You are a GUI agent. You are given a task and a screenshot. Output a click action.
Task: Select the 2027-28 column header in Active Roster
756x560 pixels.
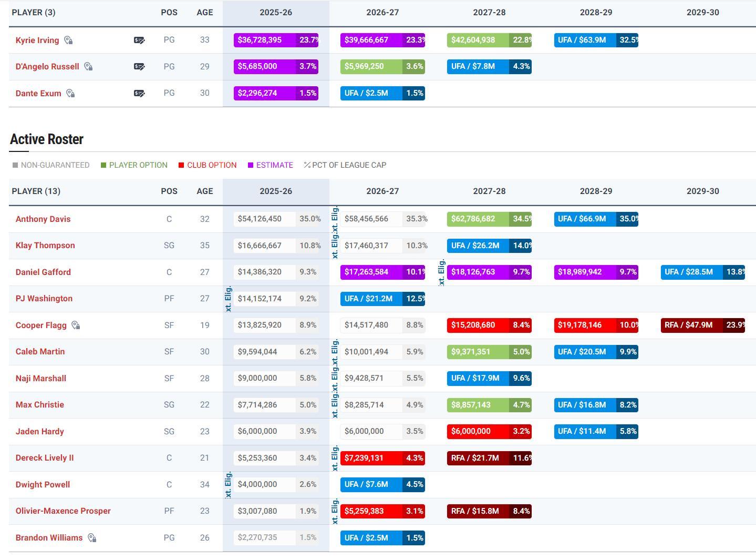489,191
